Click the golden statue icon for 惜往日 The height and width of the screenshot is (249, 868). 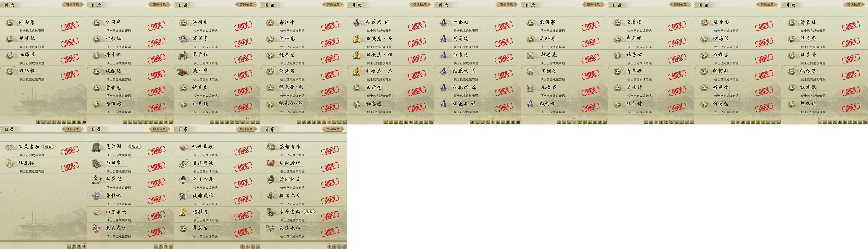pos(183,212)
